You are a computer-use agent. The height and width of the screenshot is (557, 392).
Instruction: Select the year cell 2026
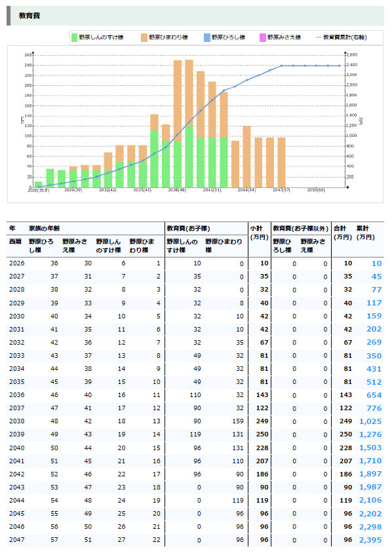tap(17, 263)
